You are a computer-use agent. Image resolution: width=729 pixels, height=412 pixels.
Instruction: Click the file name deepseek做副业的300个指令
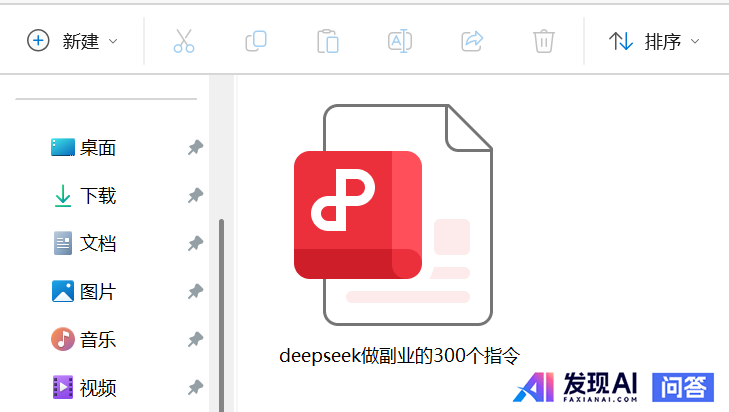pos(400,355)
